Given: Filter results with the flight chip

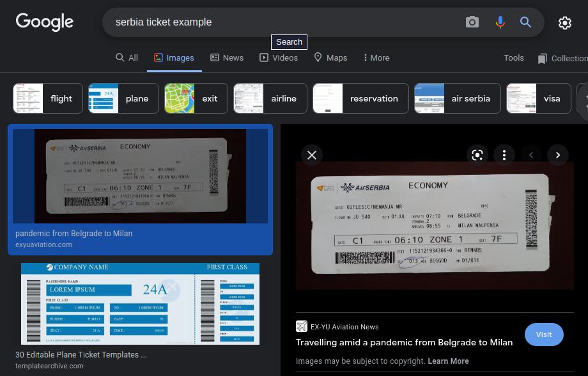Looking at the screenshot, I should click(48, 98).
